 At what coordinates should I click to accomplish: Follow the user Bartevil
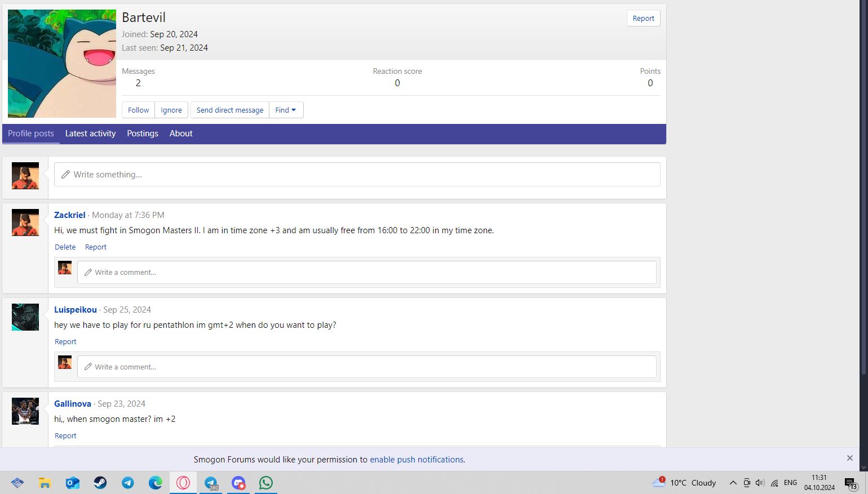(x=138, y=110)
